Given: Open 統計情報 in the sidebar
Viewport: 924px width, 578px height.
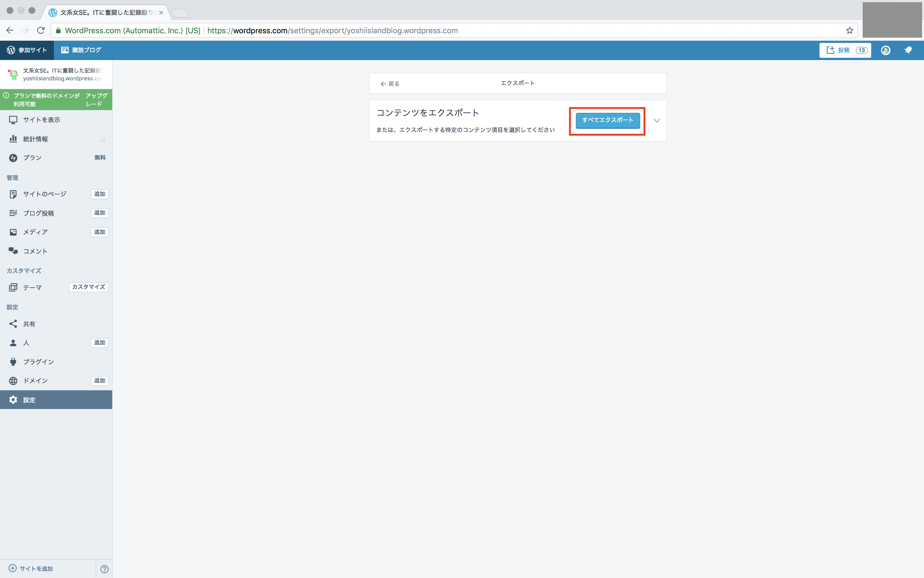Looking at the screenshot, I should [x=56, y=139].
